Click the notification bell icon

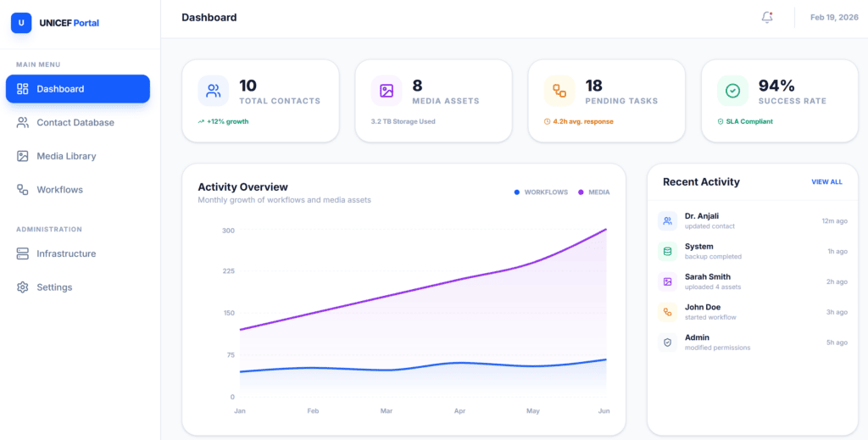pos(767,17)
